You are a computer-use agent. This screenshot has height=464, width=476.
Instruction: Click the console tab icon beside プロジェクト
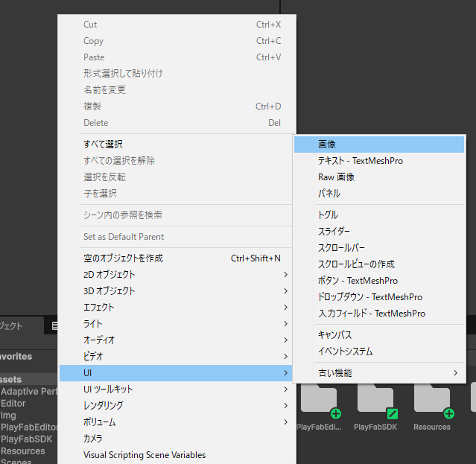54,326
